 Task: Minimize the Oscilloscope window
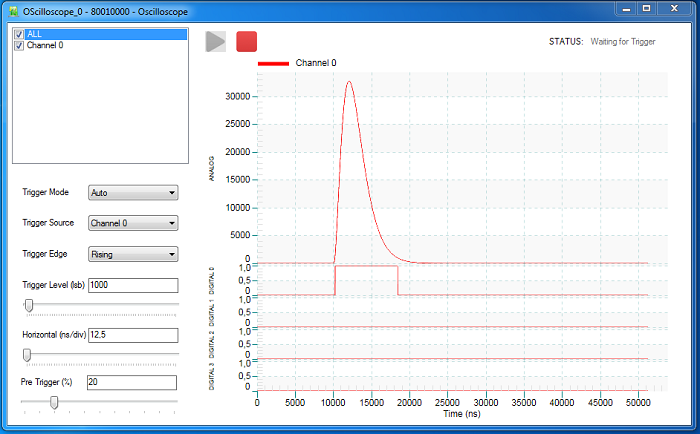click(x=626, y=8)
